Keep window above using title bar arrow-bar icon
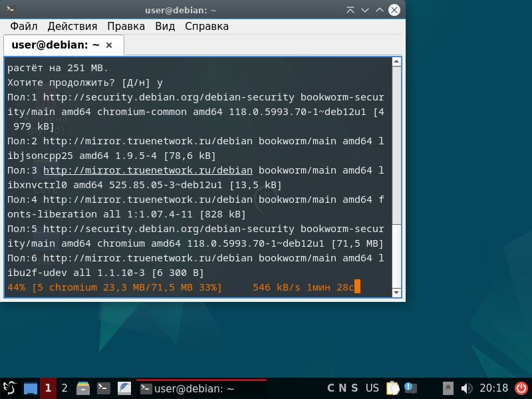Viewport: 532px width, 399px height. point(350,10)
